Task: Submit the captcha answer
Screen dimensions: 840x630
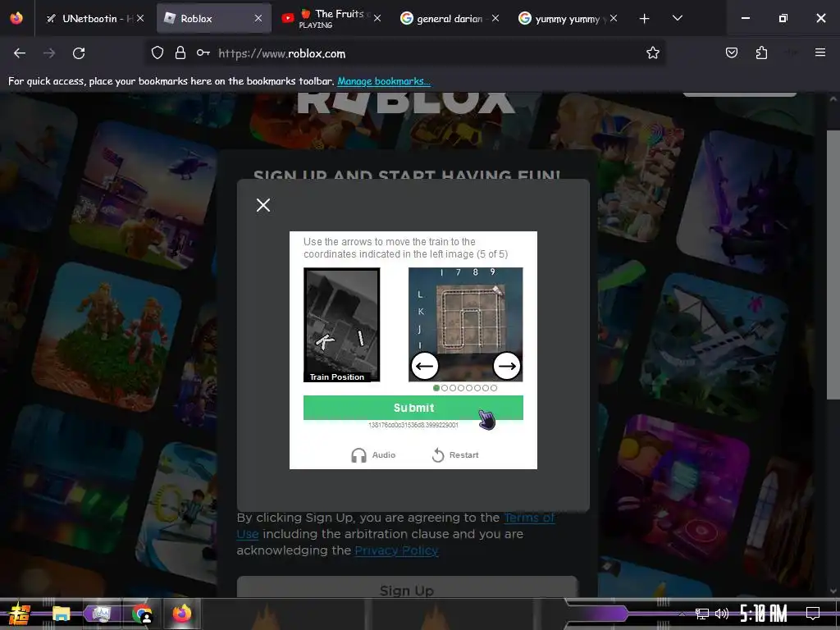Action: [413, 408]
